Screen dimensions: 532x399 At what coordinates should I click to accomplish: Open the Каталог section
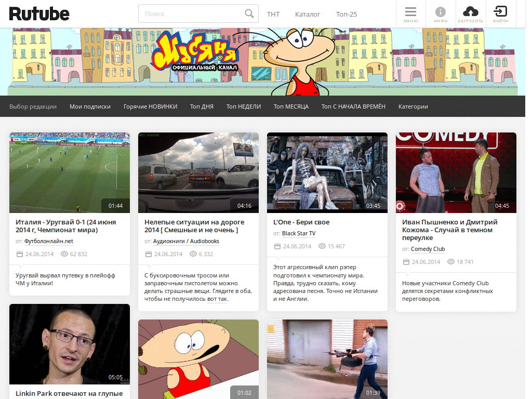click(308, 15)
